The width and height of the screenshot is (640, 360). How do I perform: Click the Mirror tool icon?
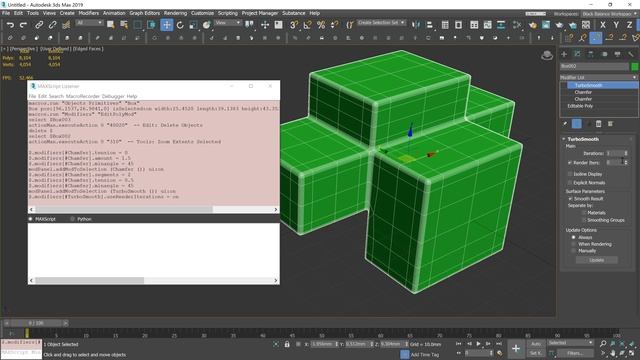pyautogui.click(x=416, y=25)
